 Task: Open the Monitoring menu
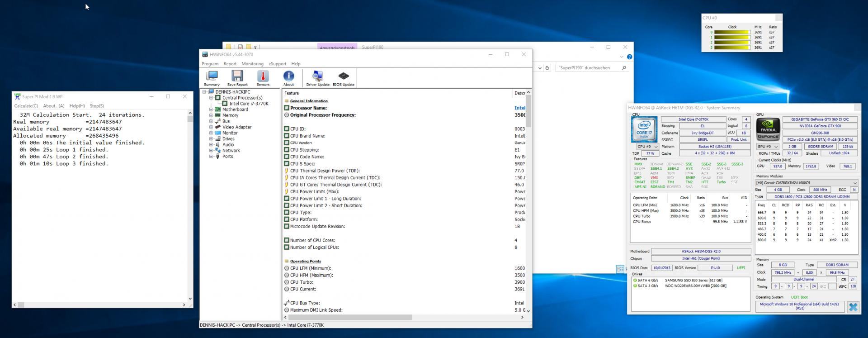252,64
